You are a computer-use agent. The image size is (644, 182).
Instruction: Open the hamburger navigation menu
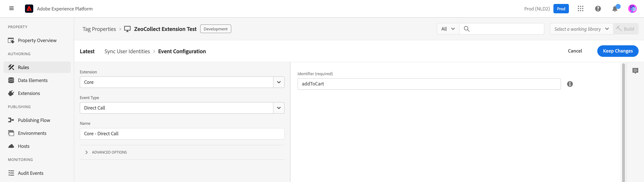(11, 8)
